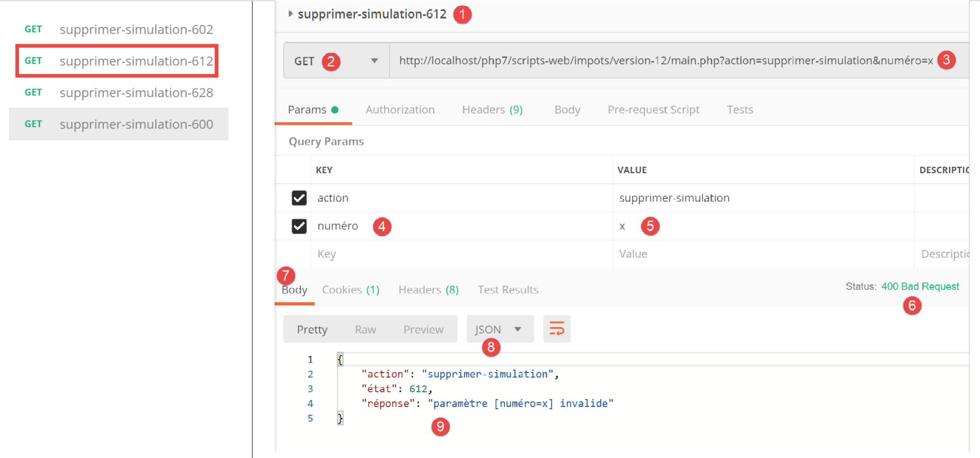Show the response Headers (8) tab
The height and width of the screenshot is (458, 980).
coord(428,290)
